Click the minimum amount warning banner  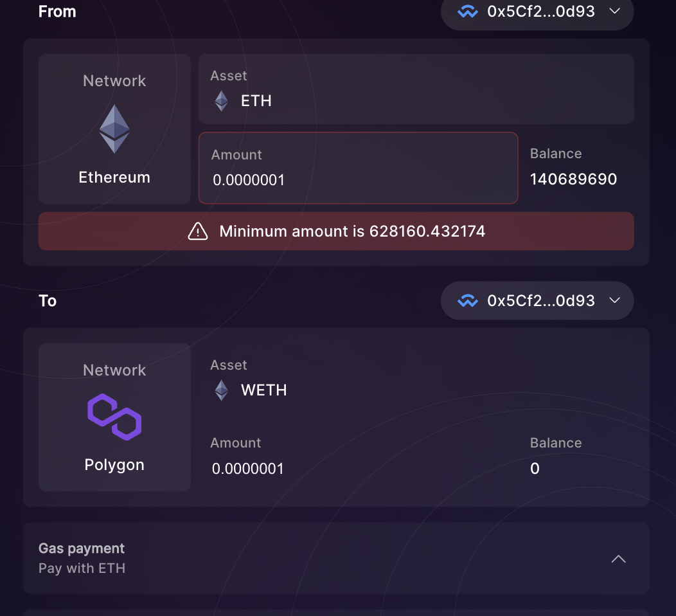point(336,231)
